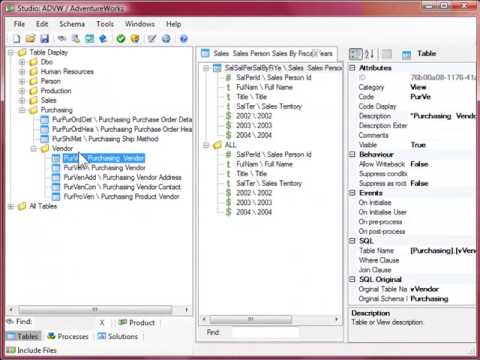Click the table icon beside PurVenCon
This screenshot has width=480, height=360.
[56, 187]
